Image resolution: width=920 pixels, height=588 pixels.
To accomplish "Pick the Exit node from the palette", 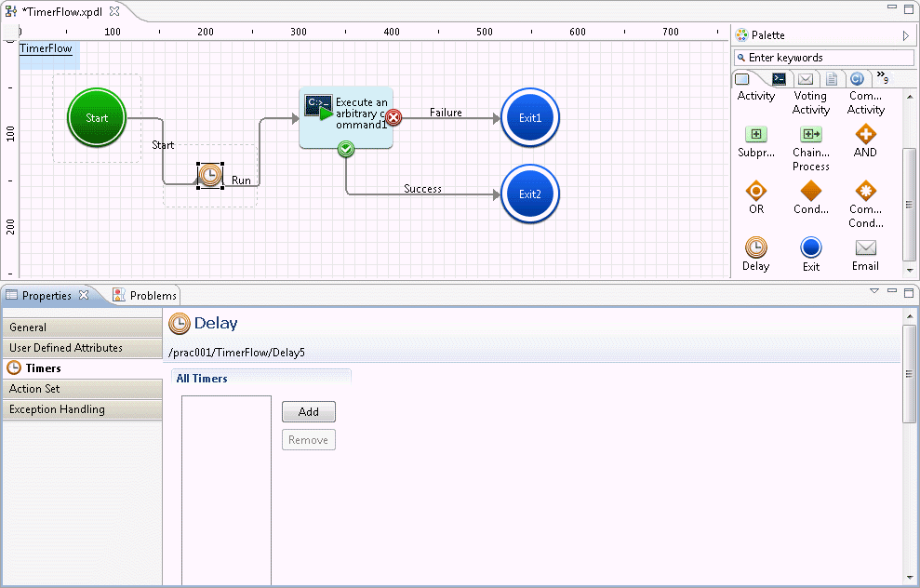I will 811,247.
